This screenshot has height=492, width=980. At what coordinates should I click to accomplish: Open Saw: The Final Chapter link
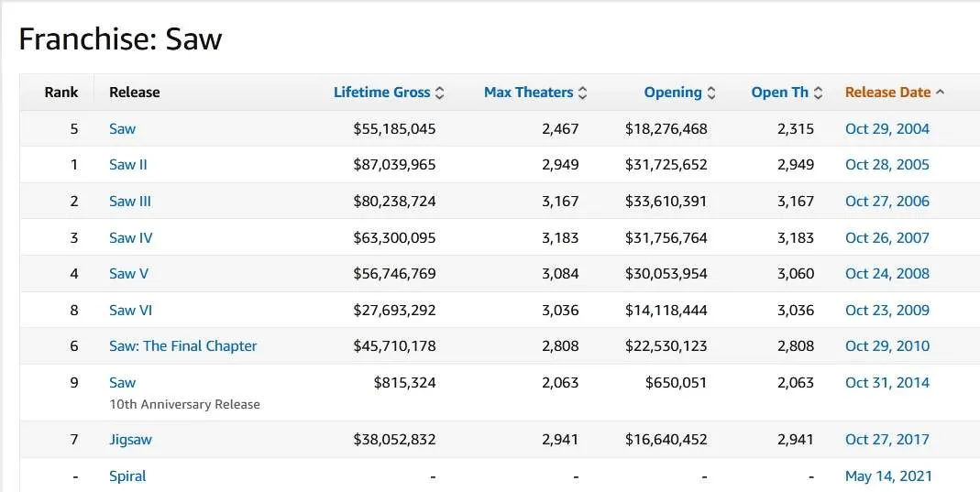tap(182, 346)
